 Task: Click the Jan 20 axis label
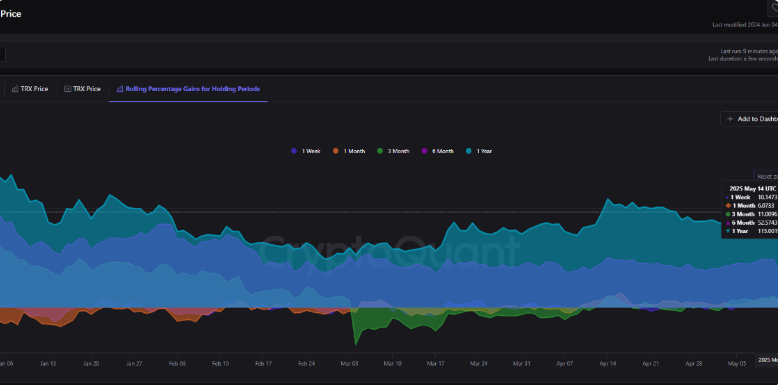91,364
